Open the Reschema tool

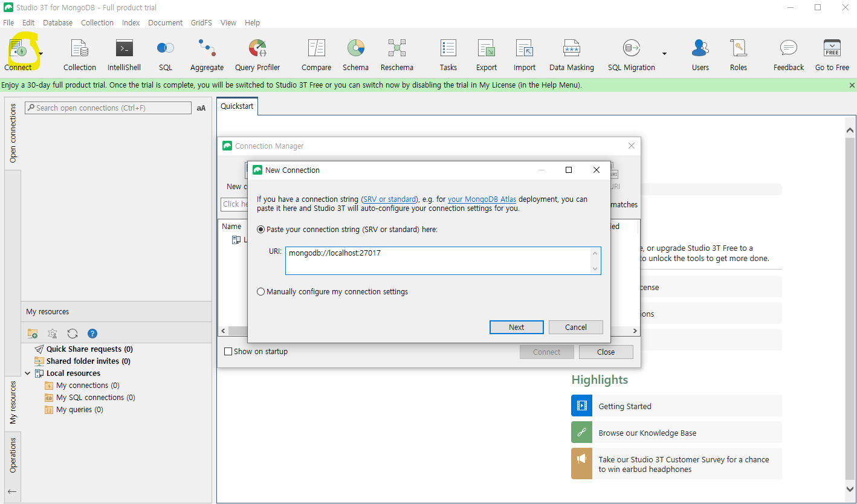(x=397, y=55)
